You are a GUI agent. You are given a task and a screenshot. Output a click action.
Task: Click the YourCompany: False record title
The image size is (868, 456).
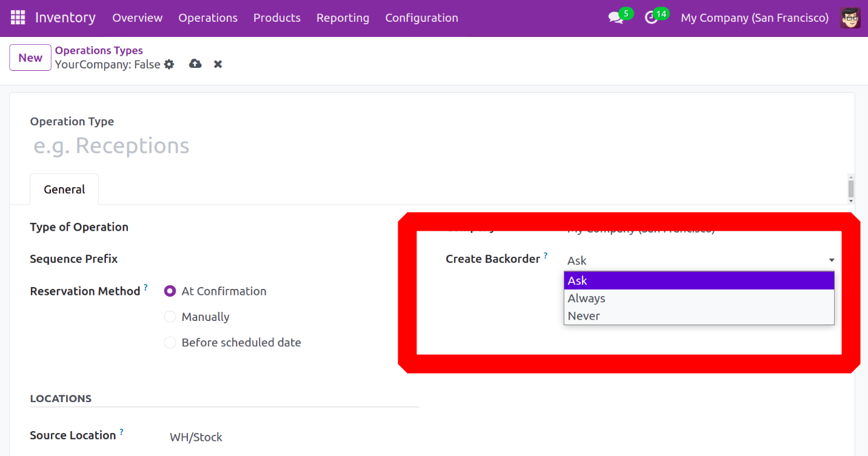click(108, 64)
